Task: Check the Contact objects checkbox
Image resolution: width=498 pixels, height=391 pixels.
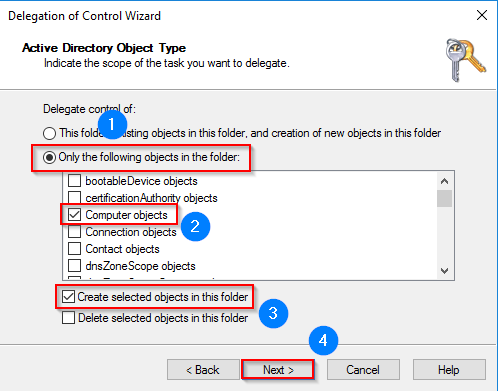Action: pos(74,249)
